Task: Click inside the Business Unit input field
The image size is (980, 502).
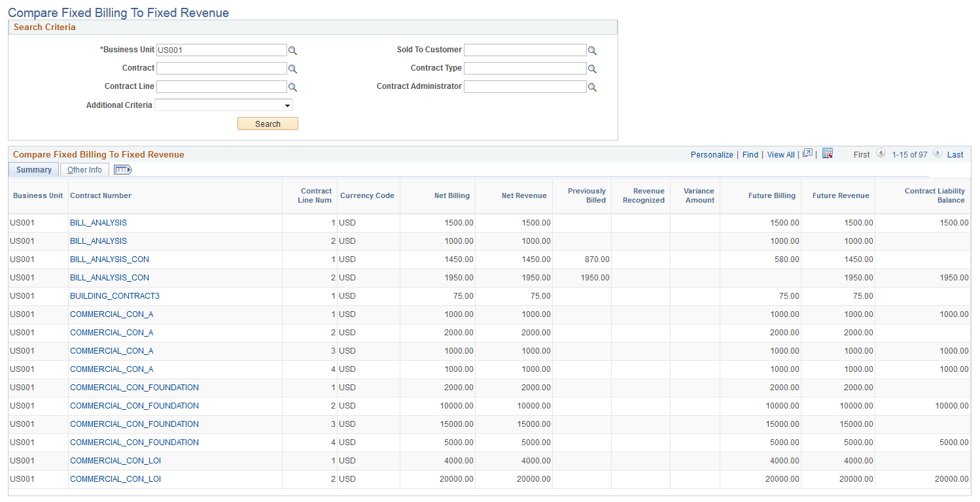Action: [x=221, y=50]
